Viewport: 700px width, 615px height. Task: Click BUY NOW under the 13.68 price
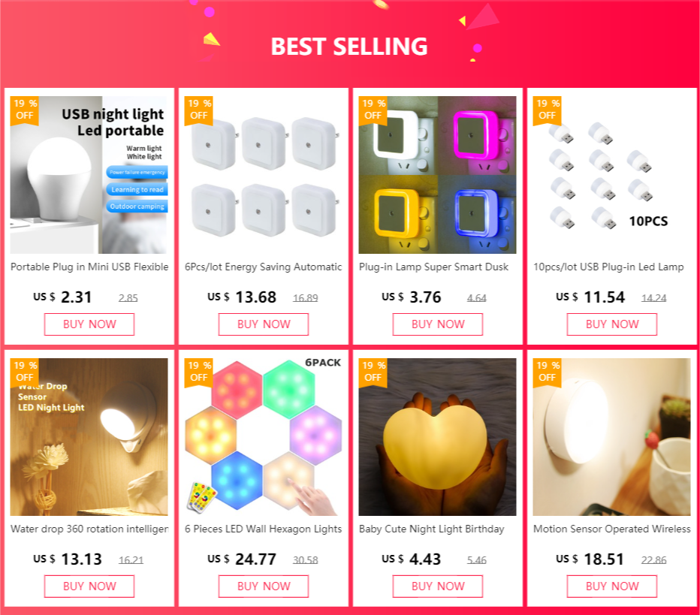(264, 324)
